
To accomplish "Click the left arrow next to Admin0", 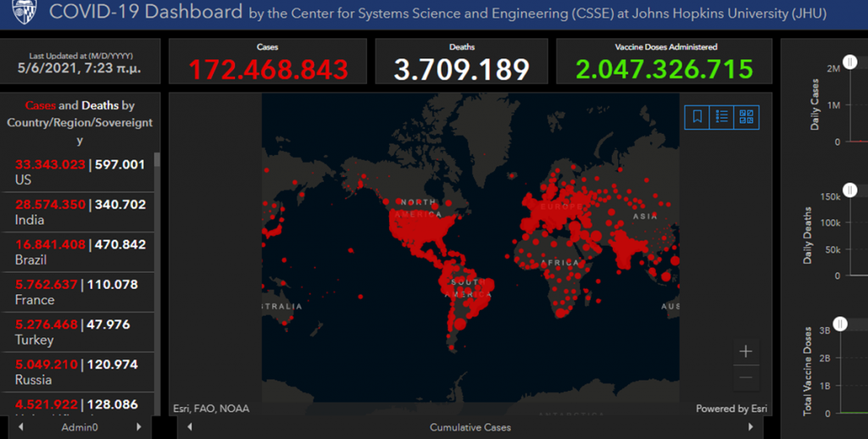I will click(21, 427).
